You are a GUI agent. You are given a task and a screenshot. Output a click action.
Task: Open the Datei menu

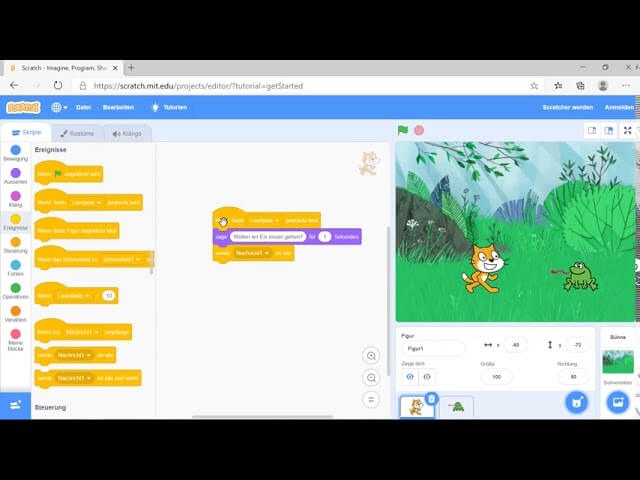pyautogui.click(x=83, y=107)
